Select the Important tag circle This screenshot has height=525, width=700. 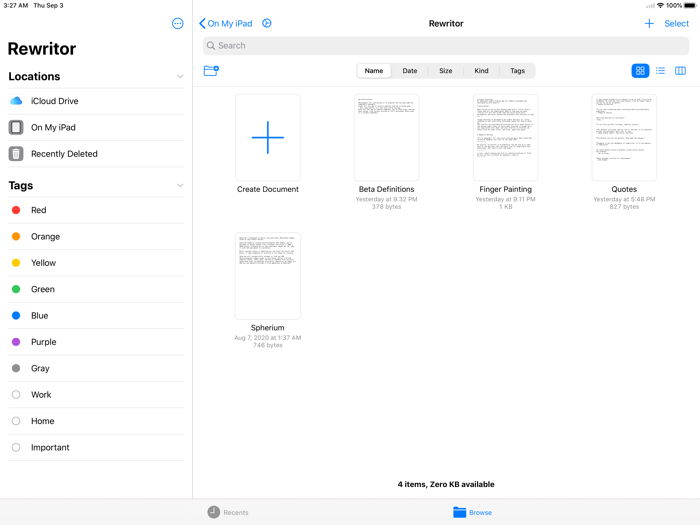coord(16,447)
